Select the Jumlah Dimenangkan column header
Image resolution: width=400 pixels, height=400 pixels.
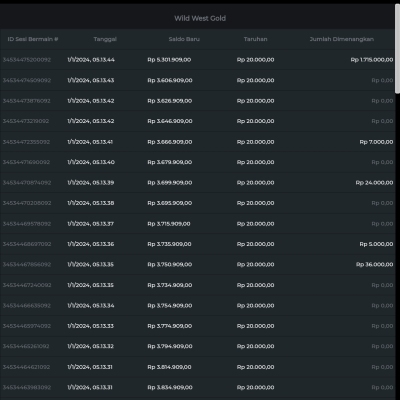(342, 39)
